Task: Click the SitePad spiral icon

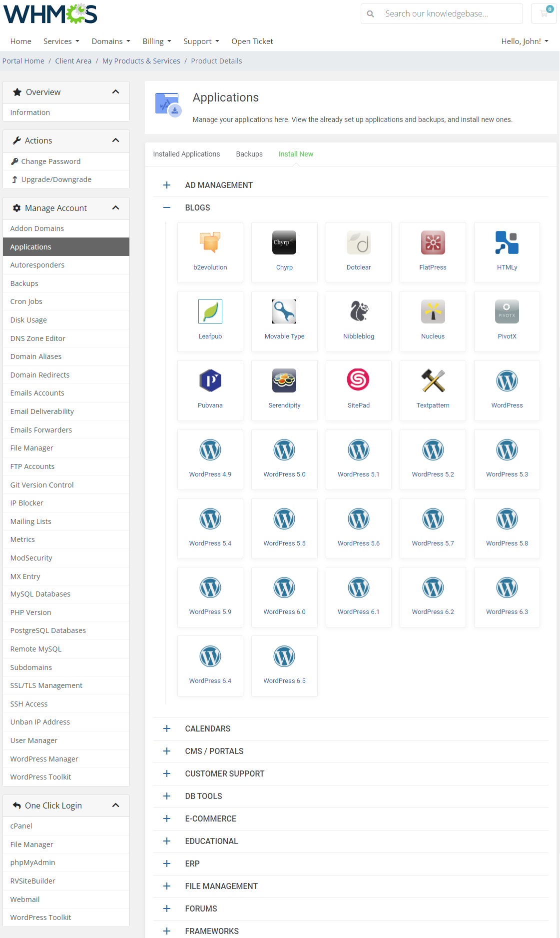Action: (x=359, y=380)
